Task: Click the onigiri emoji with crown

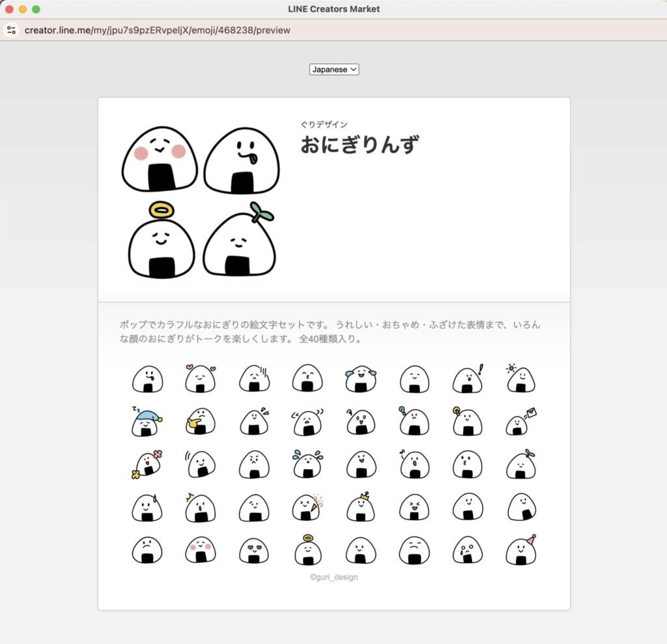Action: point(360,508)
